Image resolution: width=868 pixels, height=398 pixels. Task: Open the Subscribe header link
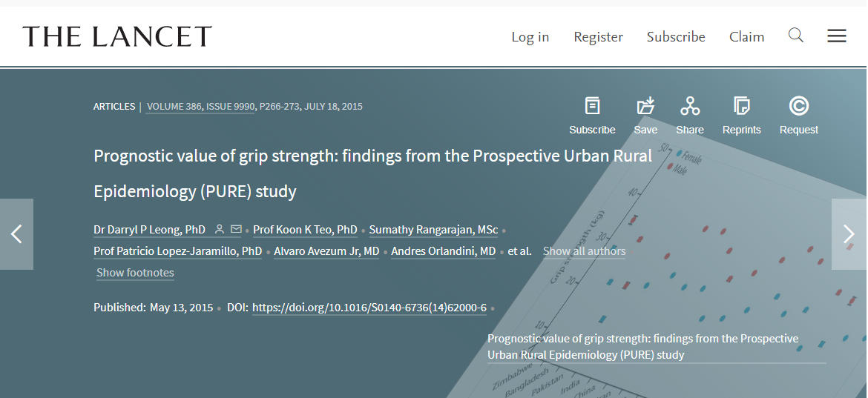[676, 37]
